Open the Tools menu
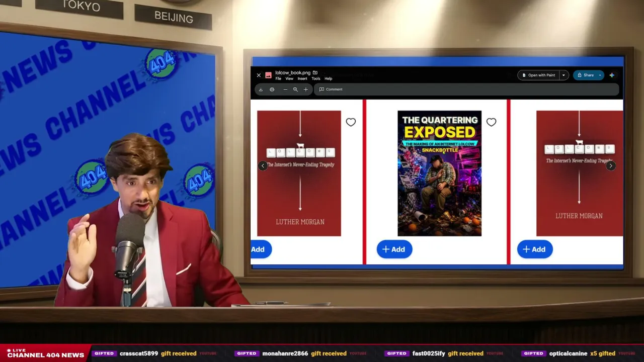 [316, 79]
